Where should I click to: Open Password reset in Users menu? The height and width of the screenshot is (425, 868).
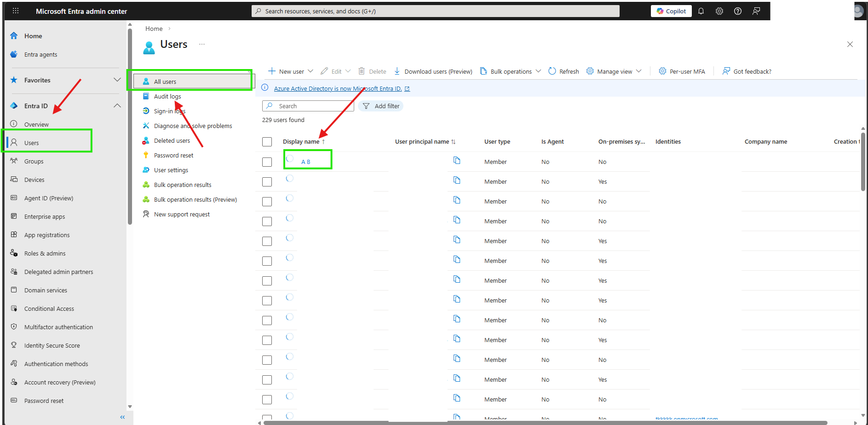(x=173, y=155)
